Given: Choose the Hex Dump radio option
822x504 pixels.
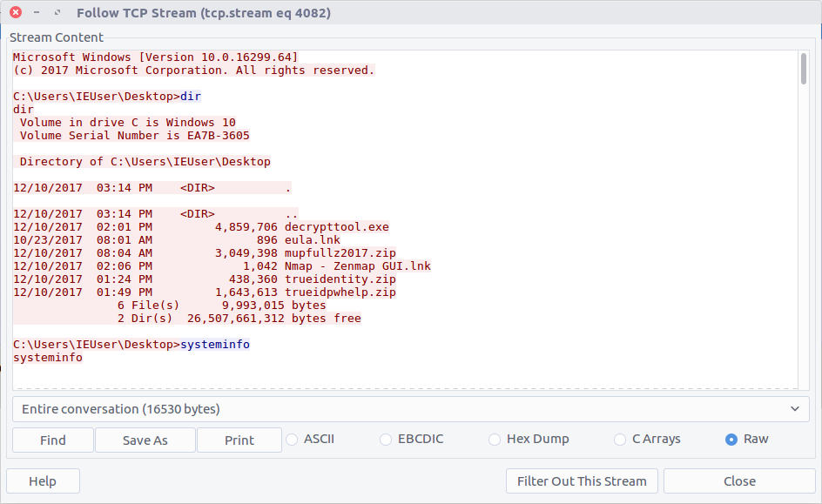Looking at the screenshot, I should [x=495, y=440].
